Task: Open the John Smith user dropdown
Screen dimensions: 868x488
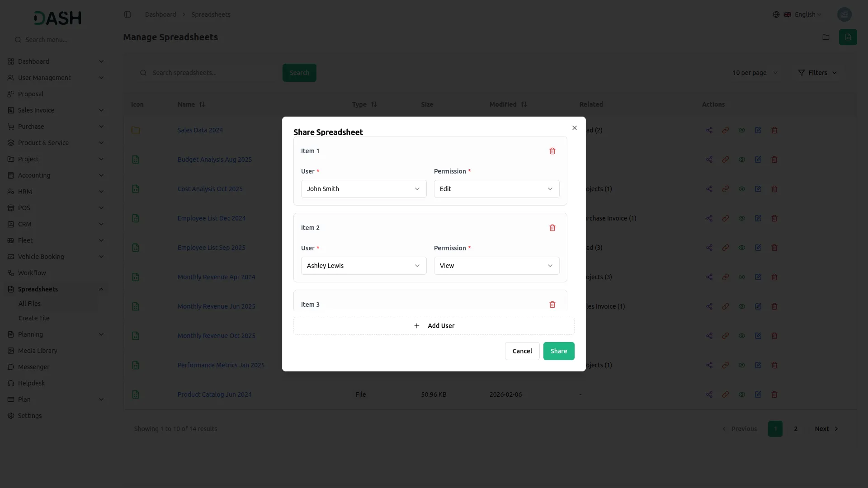Action: click(363, 189)
